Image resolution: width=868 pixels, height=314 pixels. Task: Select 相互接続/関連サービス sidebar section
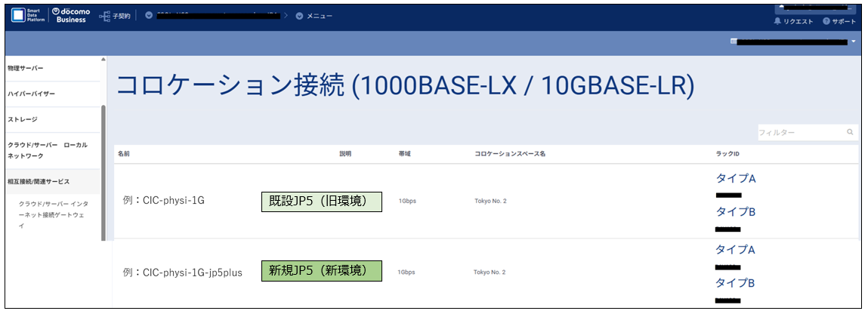click(39, 182)
